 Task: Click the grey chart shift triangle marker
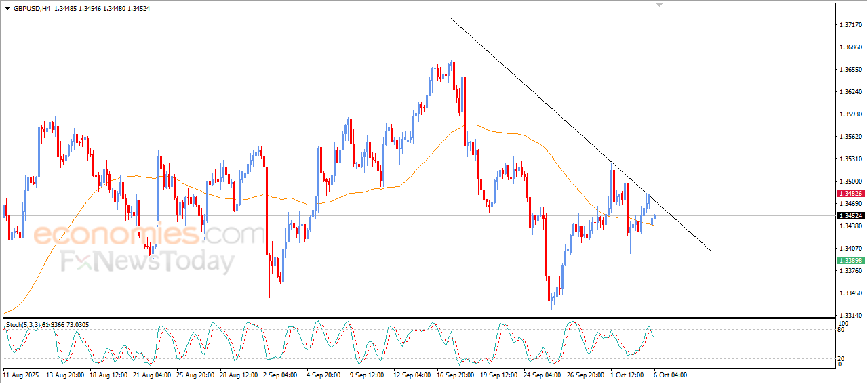659,5
